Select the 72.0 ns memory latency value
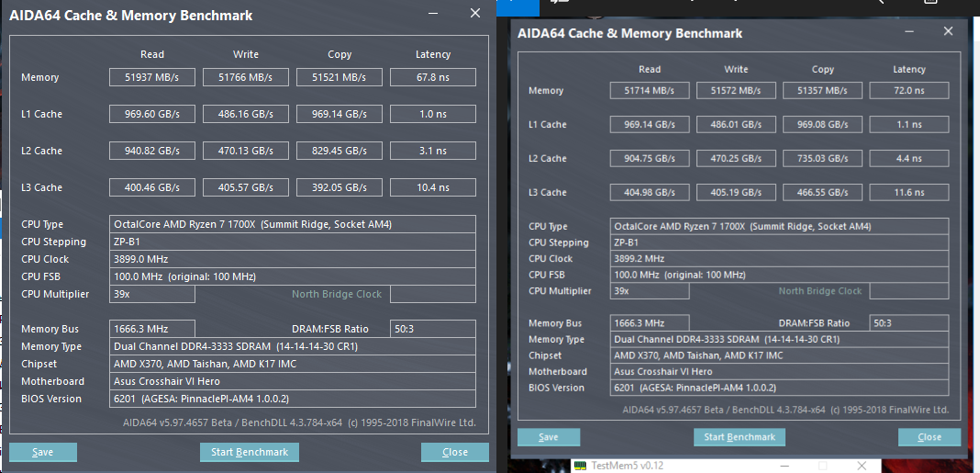 point(909,90)
